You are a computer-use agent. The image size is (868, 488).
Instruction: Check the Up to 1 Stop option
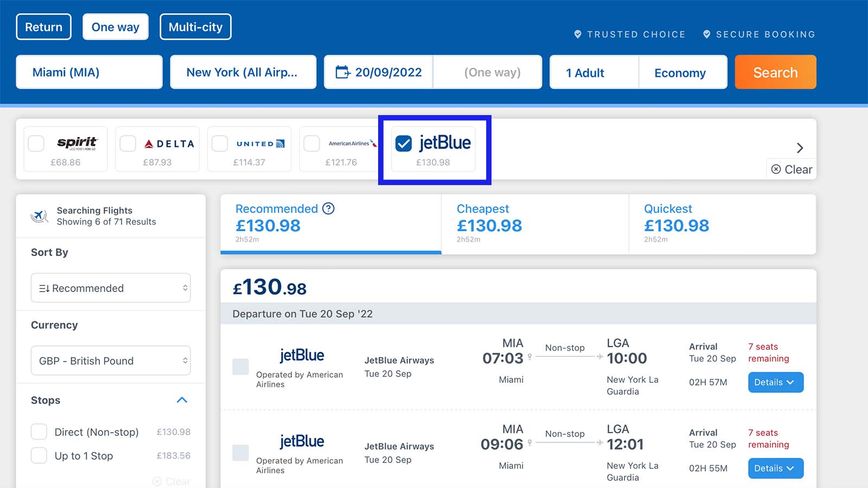39,455
